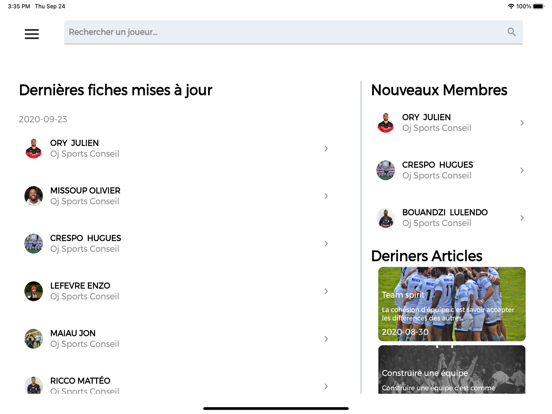The width and height of the screenshot is (552, 414).
Task: Expand ORY JULIEN chevron under Nouveaux Membres
Action: point(522,123)
